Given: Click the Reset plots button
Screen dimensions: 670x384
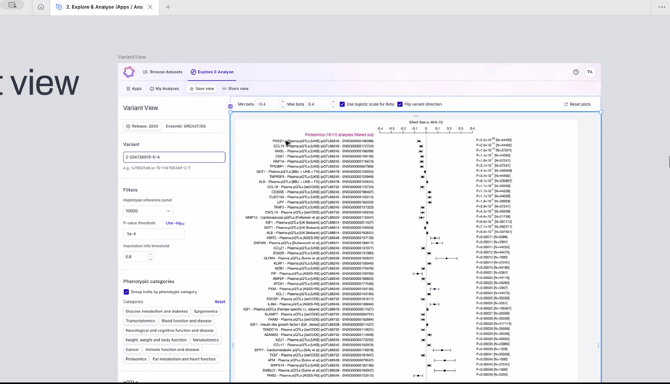Looking at the screenshot, I should (577, 104).
